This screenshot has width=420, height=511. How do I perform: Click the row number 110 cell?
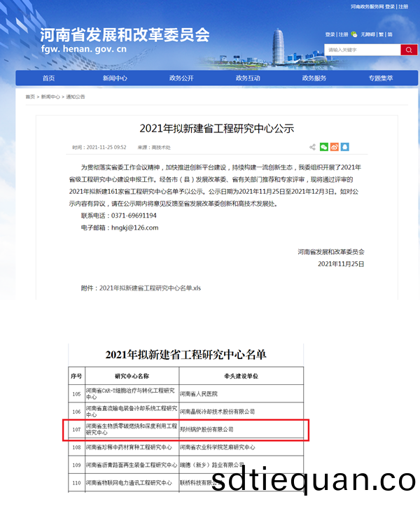point(76,482)
